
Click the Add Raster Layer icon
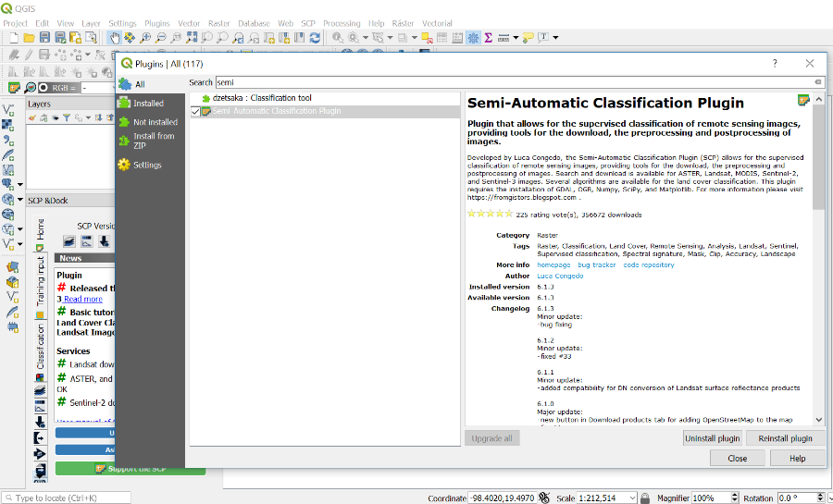(8, 125)
